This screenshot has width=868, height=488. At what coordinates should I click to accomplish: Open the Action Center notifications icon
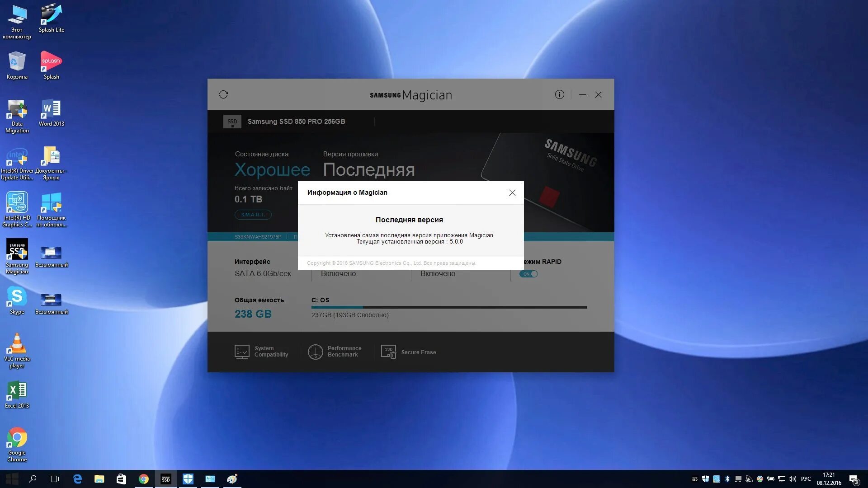click(854, 479)
